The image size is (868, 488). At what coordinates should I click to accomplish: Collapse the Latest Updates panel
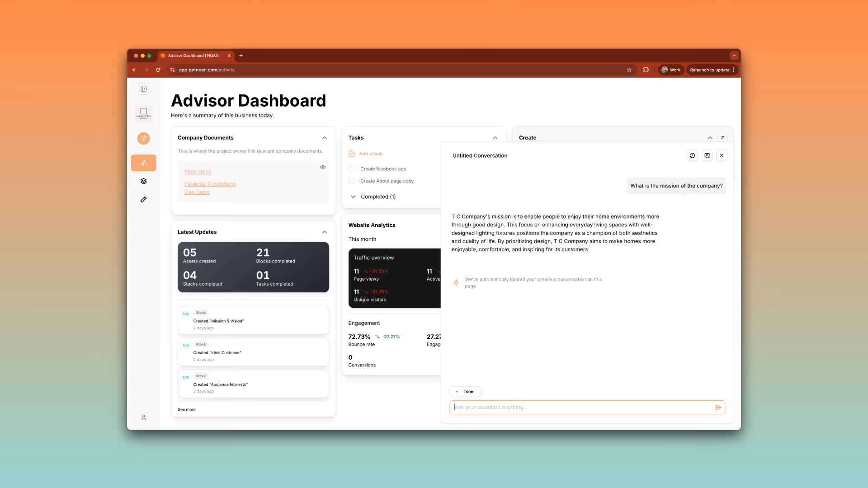point(324,232)
